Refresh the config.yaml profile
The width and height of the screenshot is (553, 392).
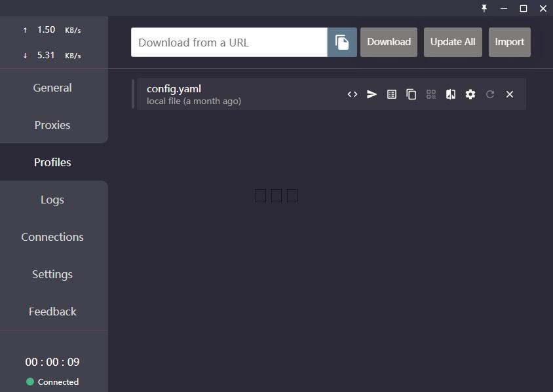(490, 94)
